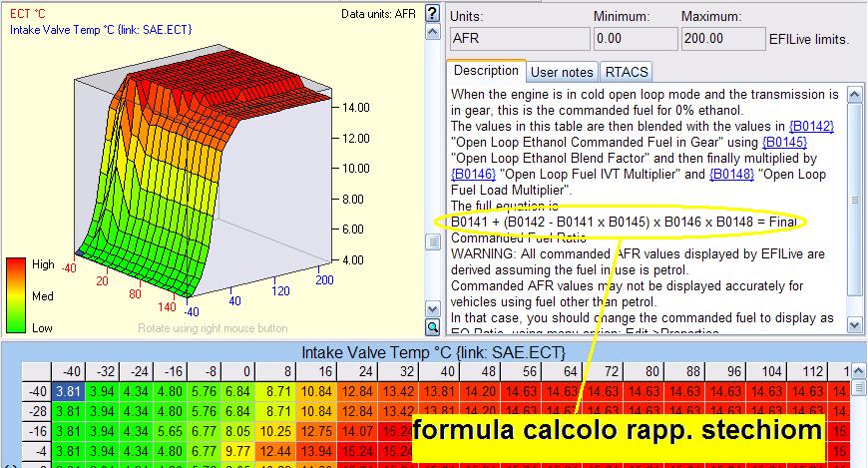This screenshot has width=868, height=468.
Task: Click the row header -16
Action: pos(37,431)
